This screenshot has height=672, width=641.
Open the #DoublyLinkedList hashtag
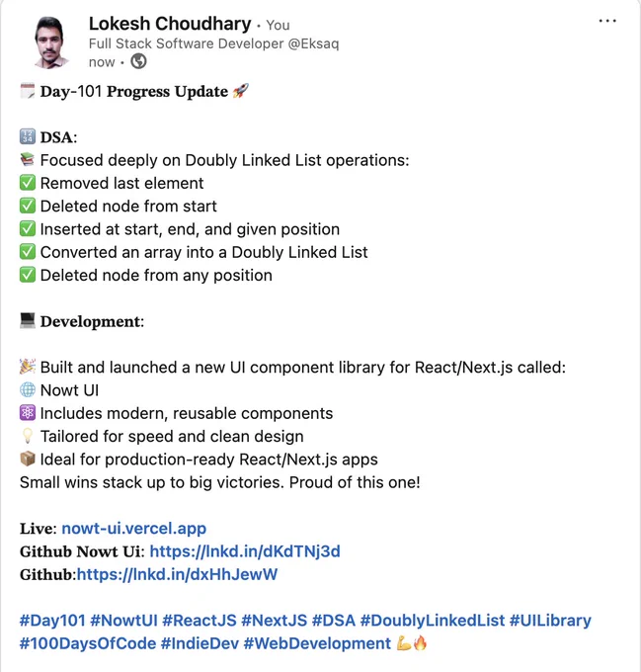pos(433,621)
